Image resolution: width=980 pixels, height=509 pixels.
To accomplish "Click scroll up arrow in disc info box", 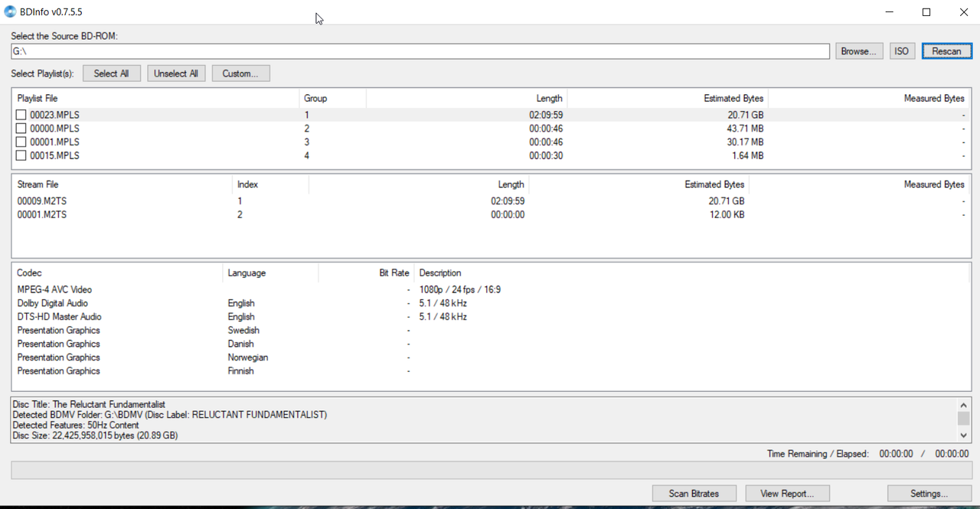I will [964, 405].
